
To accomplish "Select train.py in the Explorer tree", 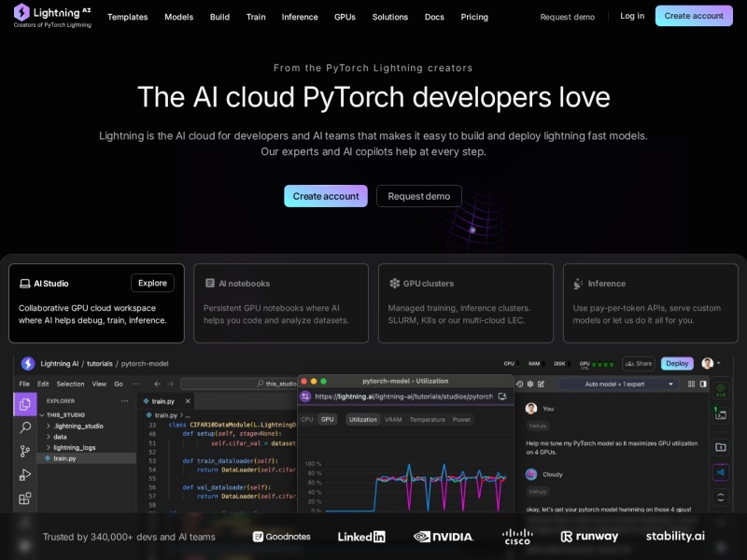I will point(87,458).
